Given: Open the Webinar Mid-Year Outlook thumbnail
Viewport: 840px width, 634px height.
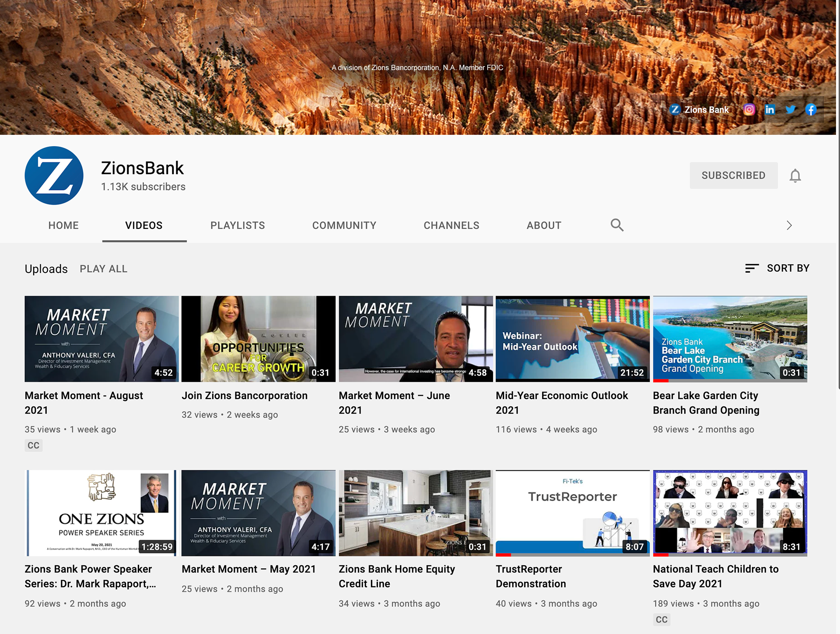Looking at the screenshot, I should pos(573,339).
